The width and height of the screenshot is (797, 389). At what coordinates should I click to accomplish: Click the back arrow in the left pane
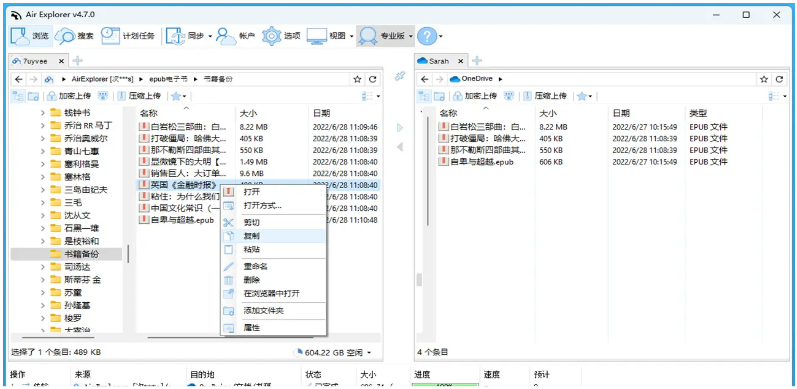(19, 79)
